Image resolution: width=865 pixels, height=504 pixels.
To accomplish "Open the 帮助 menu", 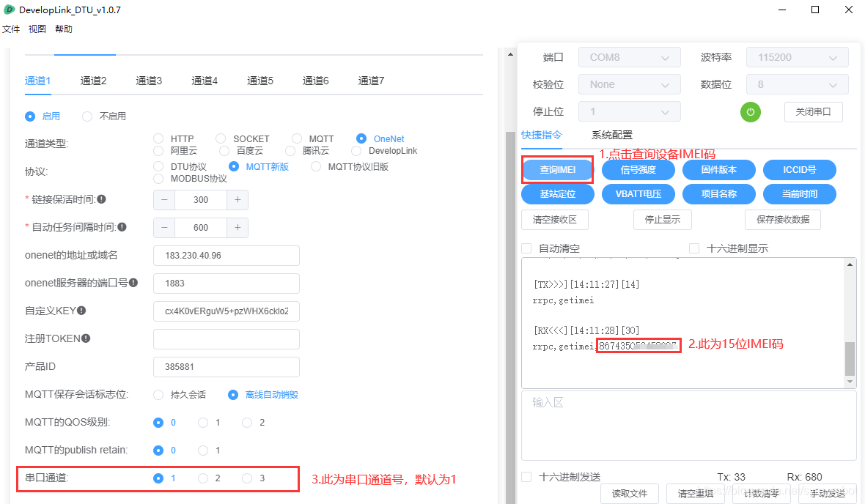I will (x=62, y=29).
